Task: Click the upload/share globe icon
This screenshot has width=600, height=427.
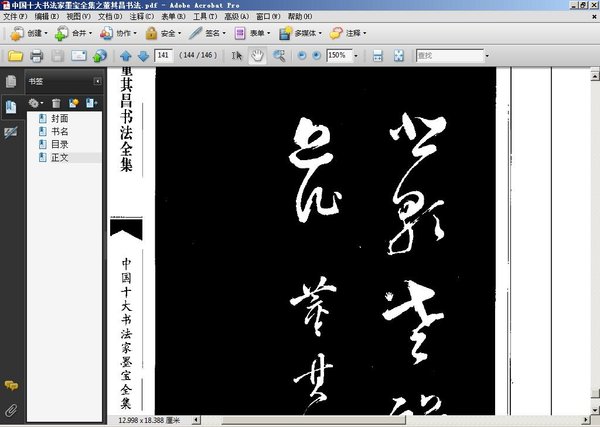Action: (x=100, y=56)
